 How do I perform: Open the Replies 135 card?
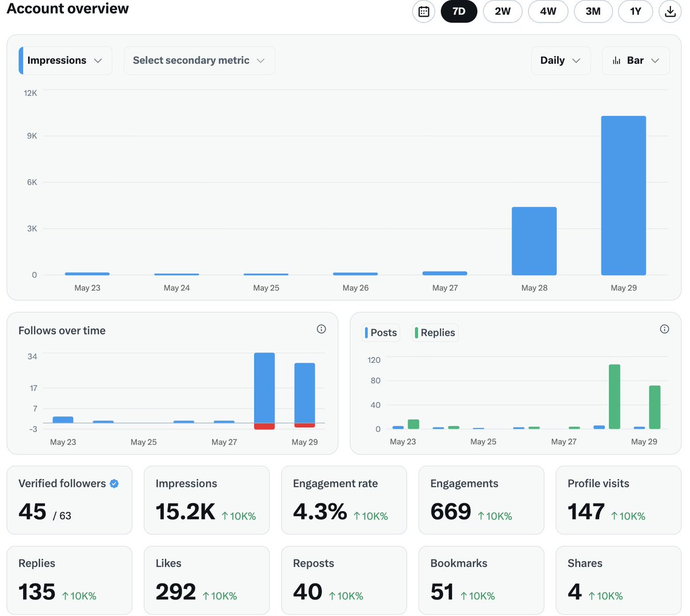pos(70,580)
